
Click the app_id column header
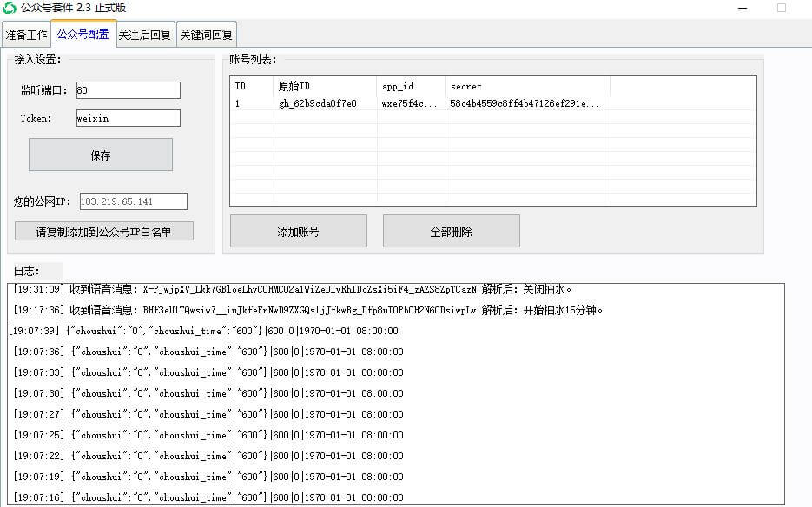[408, 86]
